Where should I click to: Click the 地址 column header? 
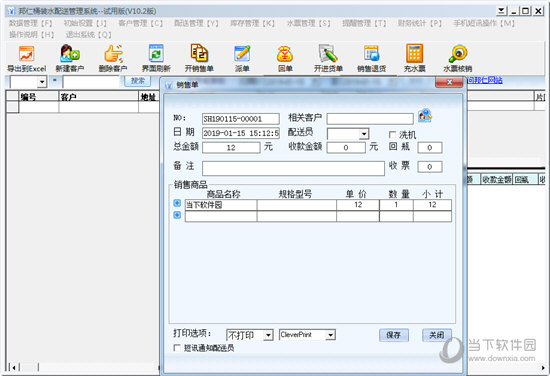pyautogui.click(x=149, y=96)
